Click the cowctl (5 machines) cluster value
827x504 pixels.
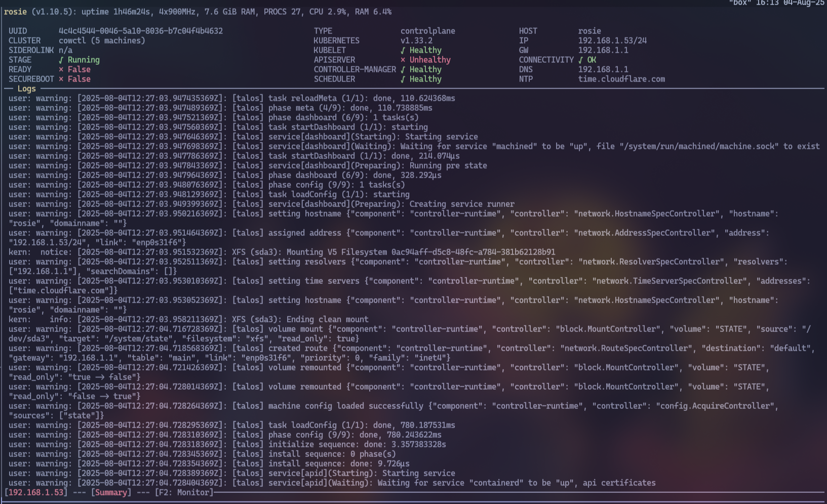click(x=102, y=40)
